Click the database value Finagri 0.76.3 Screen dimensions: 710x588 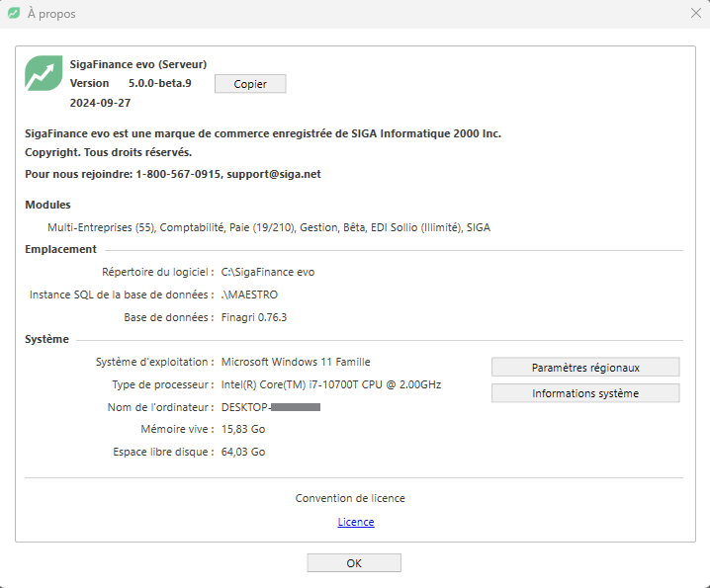(254, 317)
